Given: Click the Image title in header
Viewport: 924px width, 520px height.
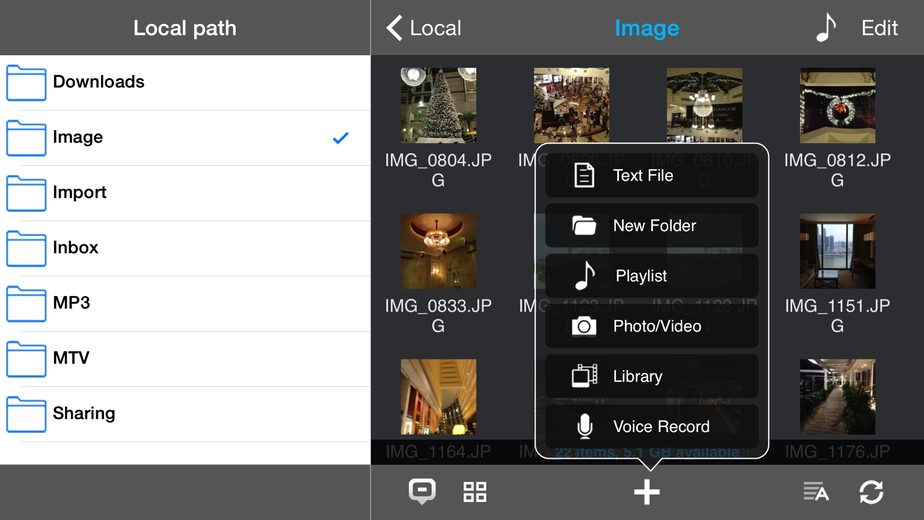Looking at the screenshot, I should 646,28.
